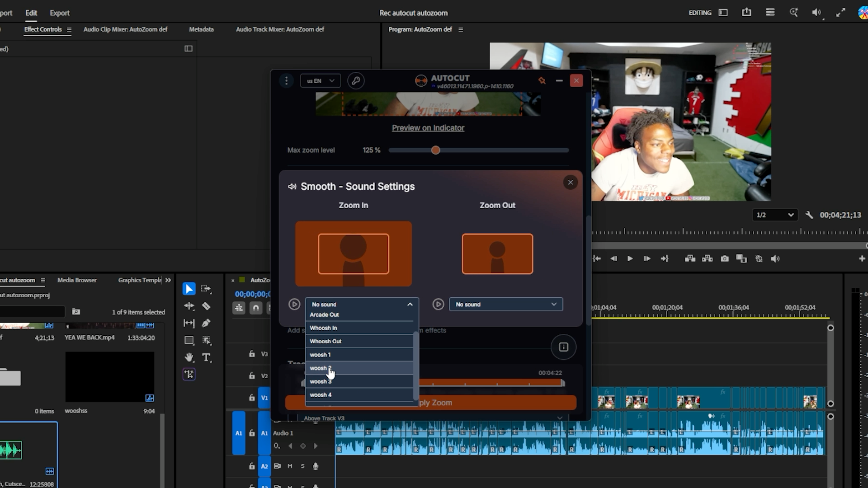Click the sound list scrollbar
The height and width of the screenshot is (488, 868).
[x=415, y=366]
